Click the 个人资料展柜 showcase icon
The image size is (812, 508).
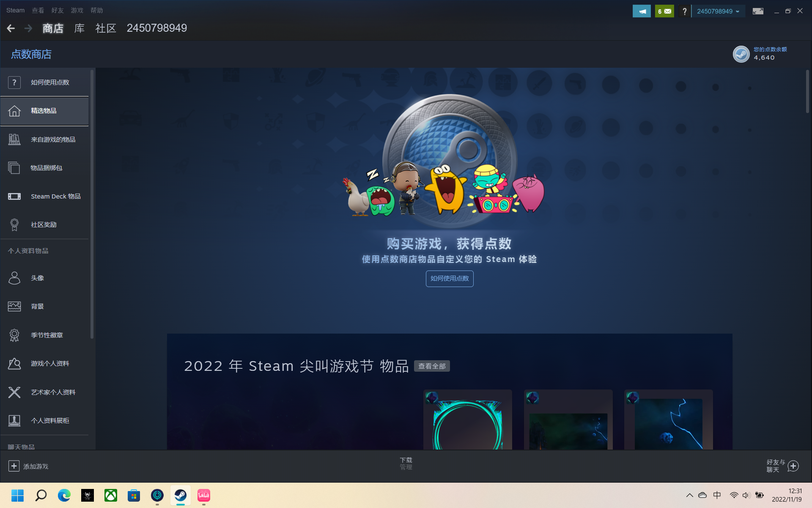pyautogui.click(x=14, y=421)
